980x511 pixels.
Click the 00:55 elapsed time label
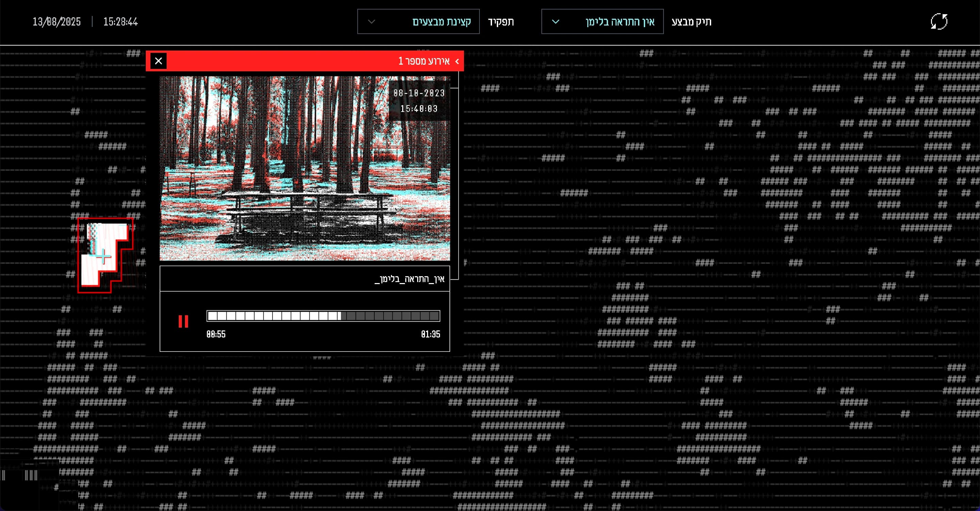[216, 334]
